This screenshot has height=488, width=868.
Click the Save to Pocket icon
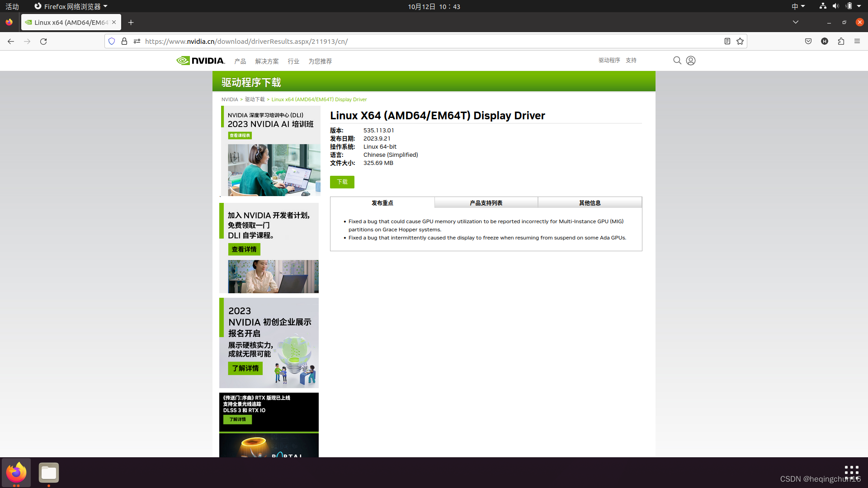click(x=808, y=41)
